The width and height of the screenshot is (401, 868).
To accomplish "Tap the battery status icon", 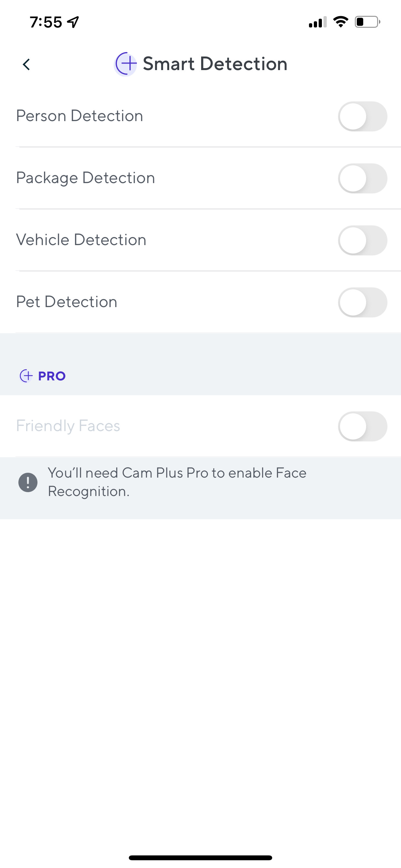I will pyautogui.click(x=367, y=22).
